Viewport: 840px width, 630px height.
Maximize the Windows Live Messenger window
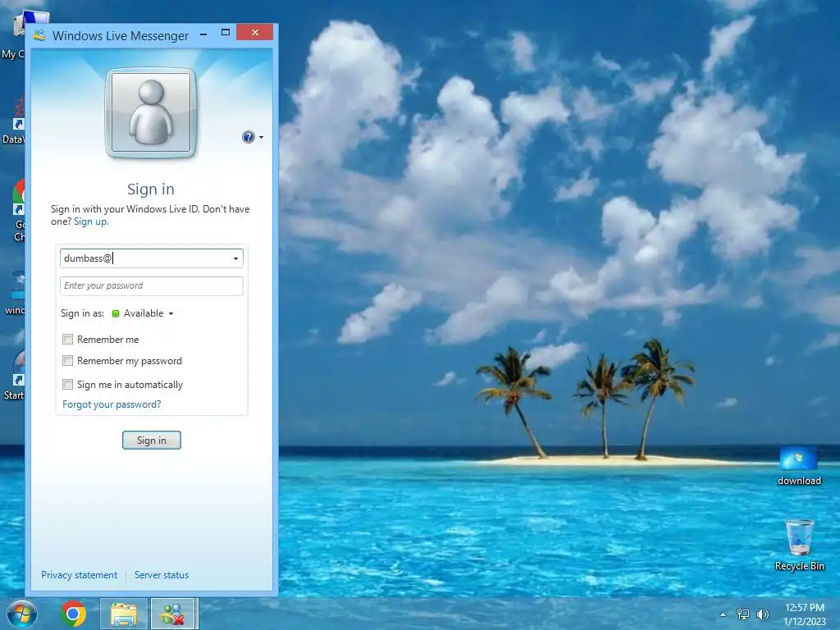(226, 33)
